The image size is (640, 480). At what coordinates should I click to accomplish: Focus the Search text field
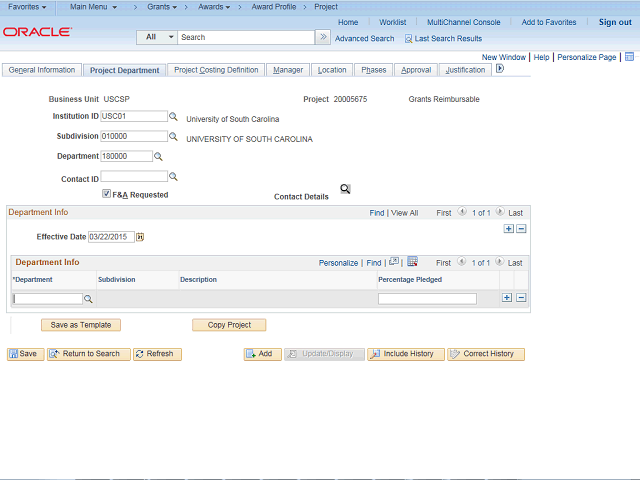coord(246,37)
